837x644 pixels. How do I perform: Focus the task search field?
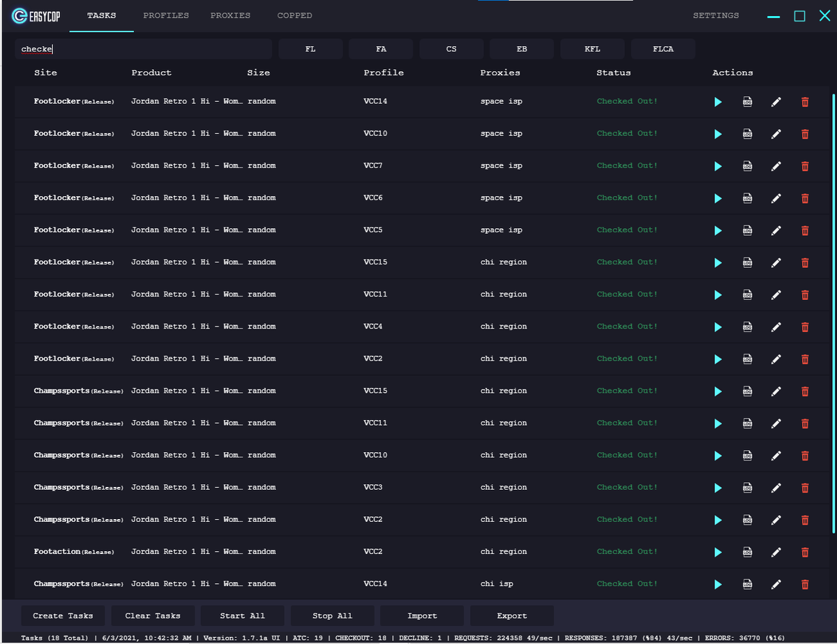point(143,49)
